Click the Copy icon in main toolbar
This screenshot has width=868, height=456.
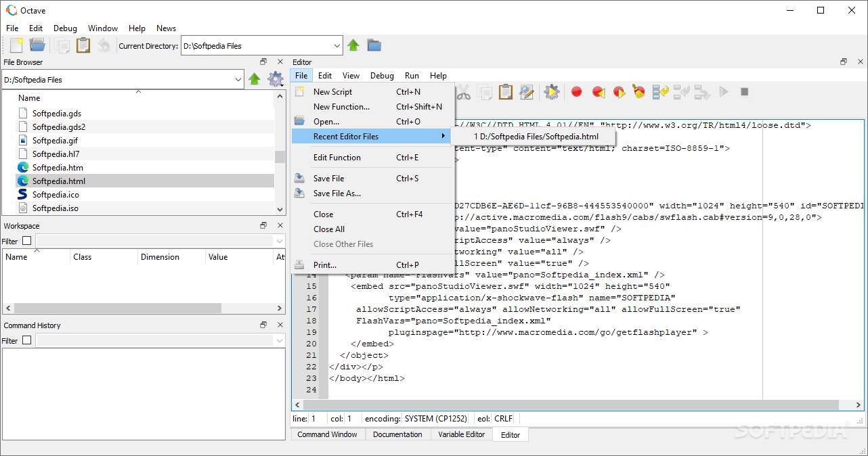tap(62, 45)
